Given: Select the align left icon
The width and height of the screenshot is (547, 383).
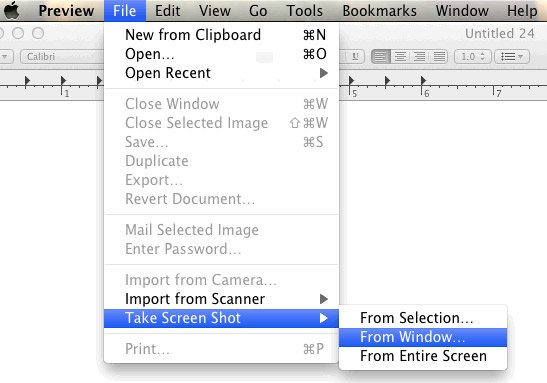Looking at the screenshot, I should click(381, 56).
